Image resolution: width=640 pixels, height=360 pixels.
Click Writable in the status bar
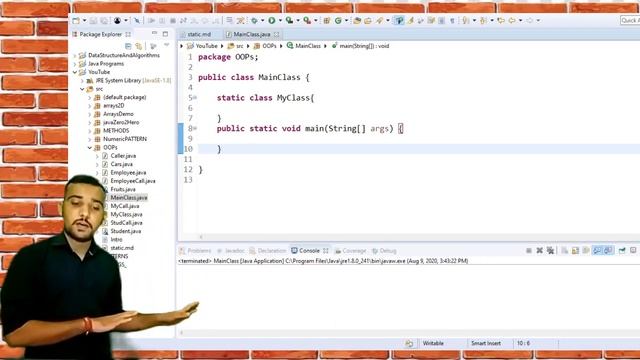(x=433, y=343)
